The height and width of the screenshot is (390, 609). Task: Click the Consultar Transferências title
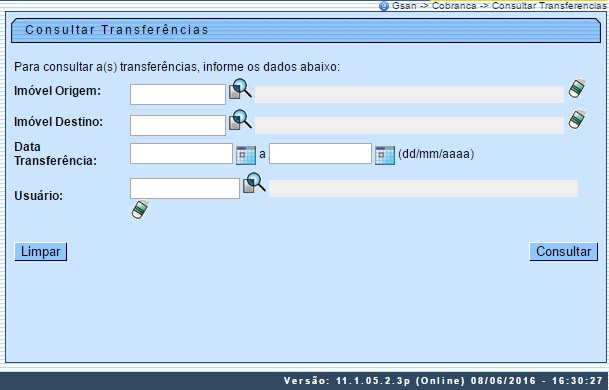pos(117,30)
